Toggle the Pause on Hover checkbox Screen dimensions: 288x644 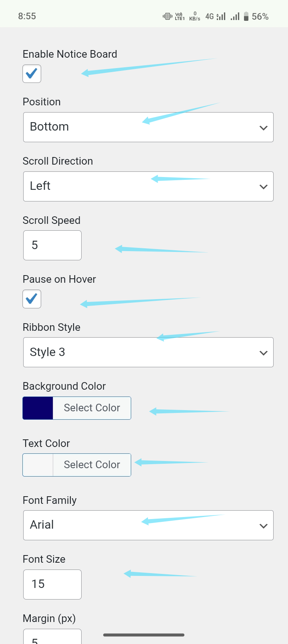(32, 299)
